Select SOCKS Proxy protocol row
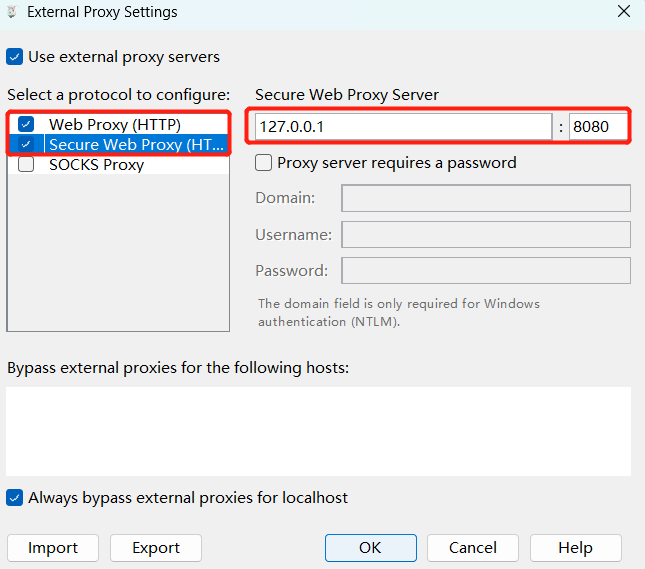Viewport: 645px width, 569px height. click(118, 165)
